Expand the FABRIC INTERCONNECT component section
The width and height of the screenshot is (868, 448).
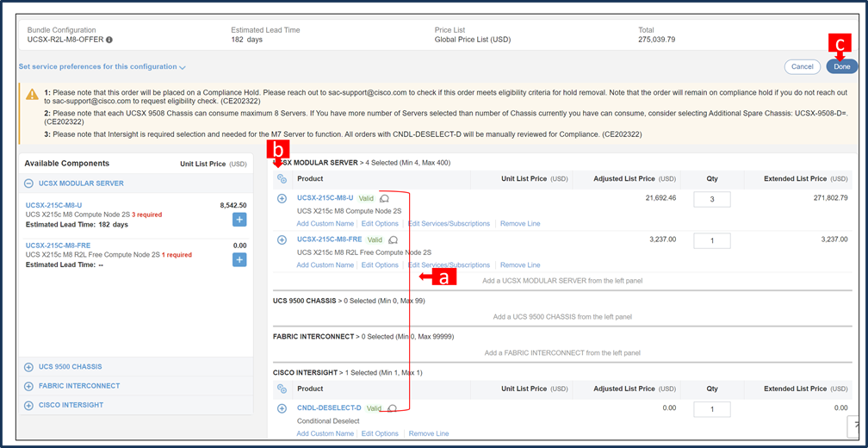pyautogui.click(x=28, y=386)
